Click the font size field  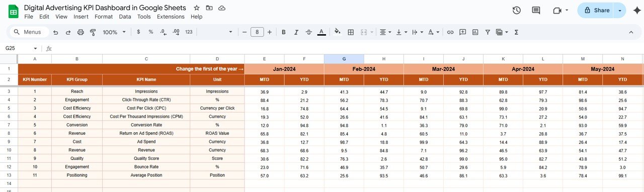pyautogui.click(x=257, y=32)
